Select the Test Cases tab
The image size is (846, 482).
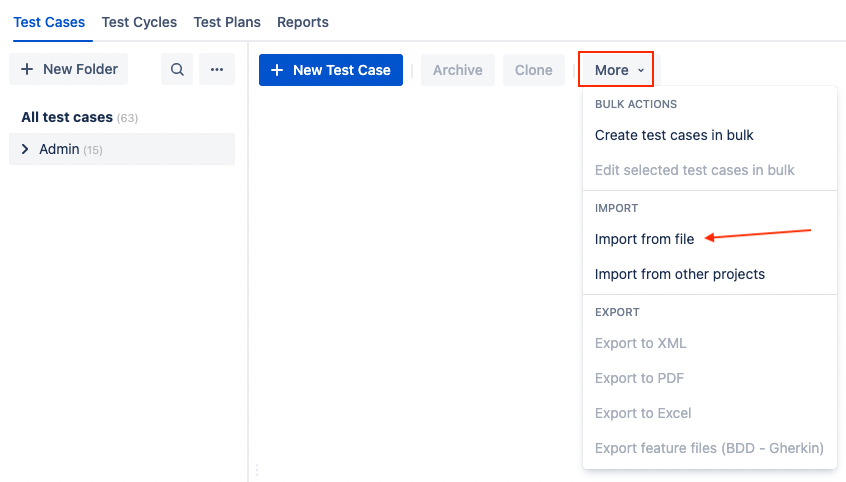pos(49,22)
